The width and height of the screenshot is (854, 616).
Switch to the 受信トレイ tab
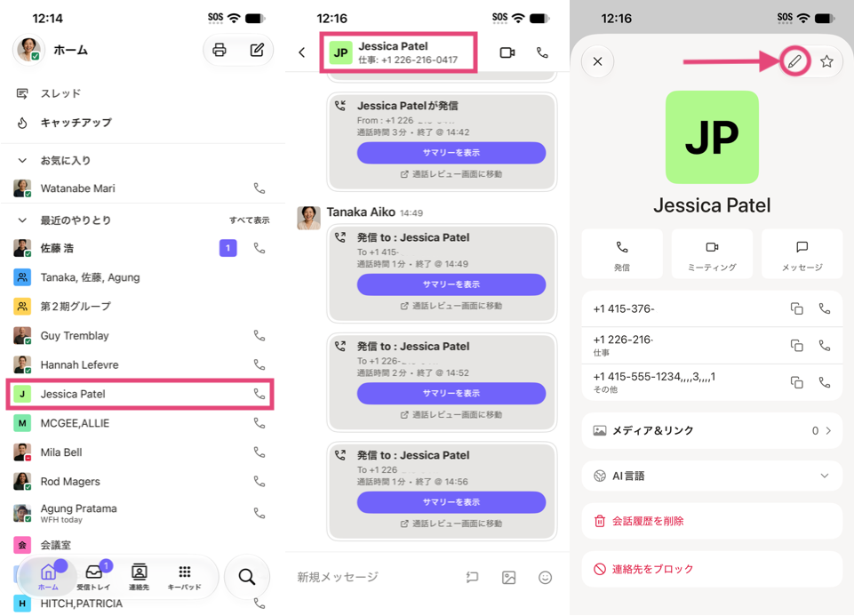pyautogui.click(x=93, y=577)
